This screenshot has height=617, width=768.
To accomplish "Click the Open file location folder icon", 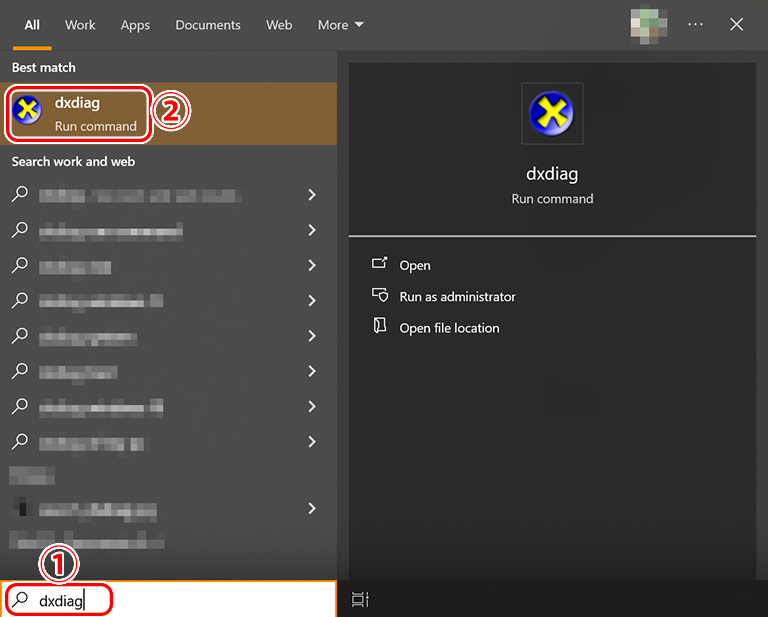I will point(380,326).
